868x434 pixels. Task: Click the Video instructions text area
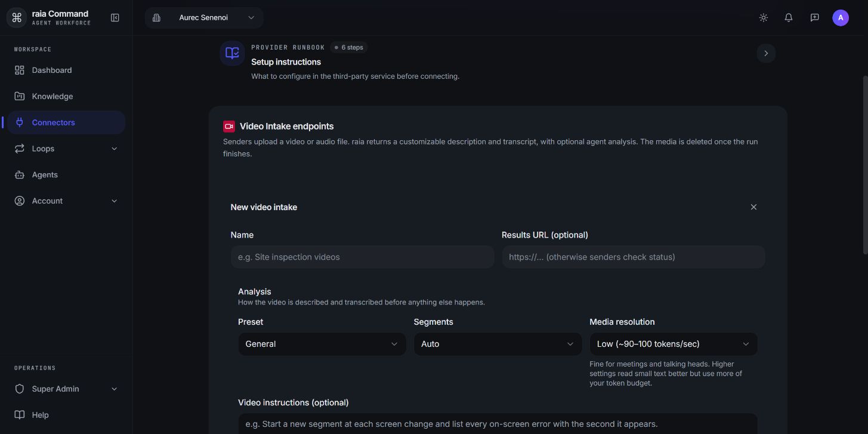pos(498,424)
